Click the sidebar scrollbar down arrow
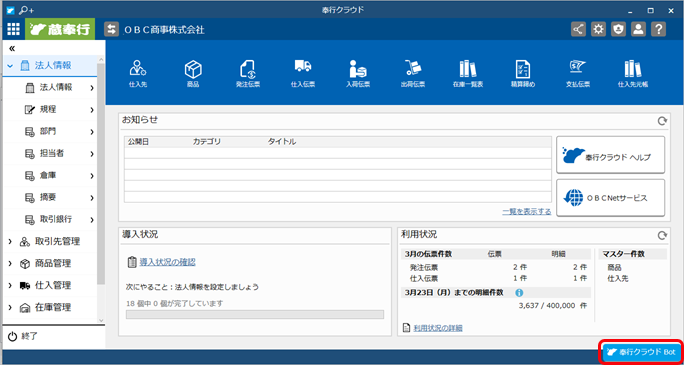684x365 pixels. pyautogui.click(x=101, y=320)
